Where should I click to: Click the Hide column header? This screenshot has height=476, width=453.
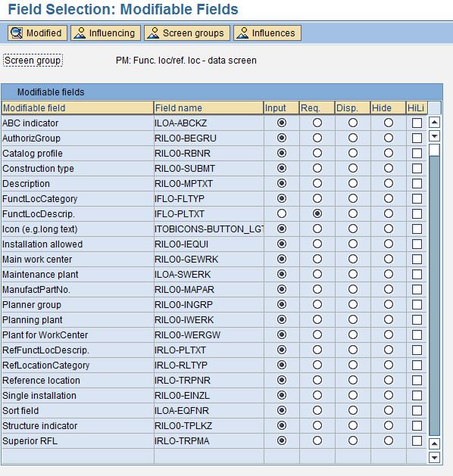pyautogui.click(x=388, y=107)
